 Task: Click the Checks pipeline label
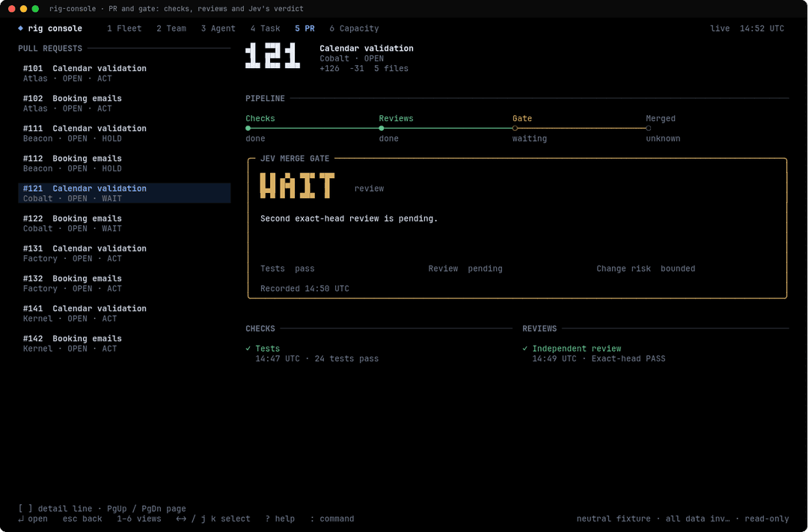260,118
